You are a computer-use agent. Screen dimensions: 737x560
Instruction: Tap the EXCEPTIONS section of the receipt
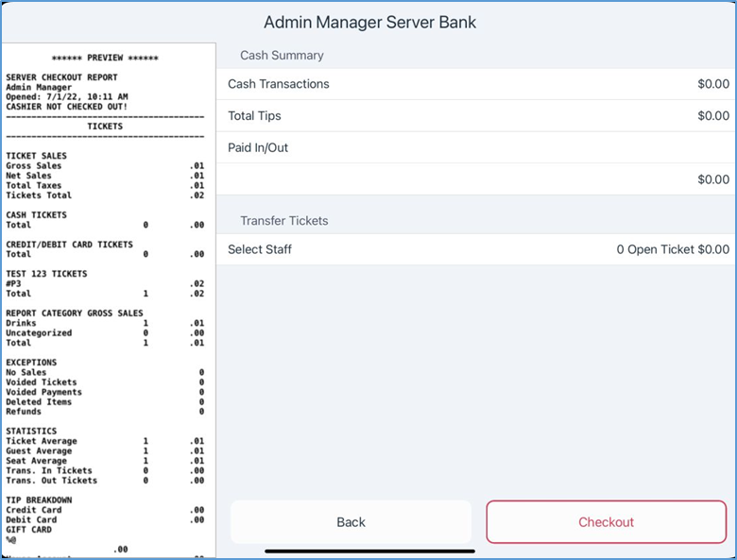(31, 363)
